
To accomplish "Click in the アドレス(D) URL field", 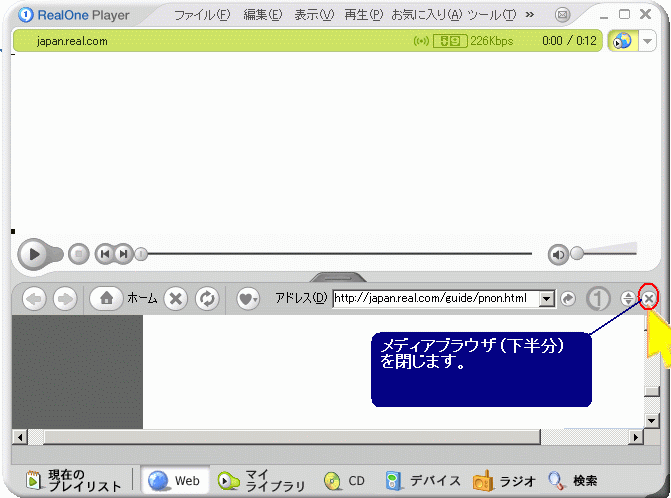I will click(x=436, y=298).
